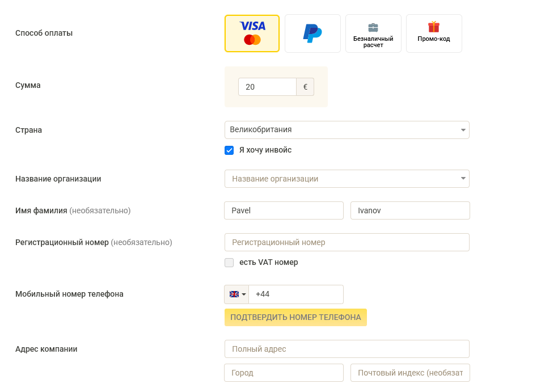Choose PayPal payment option
Screen dimensions: 545x392
click(x=312, y=33)
